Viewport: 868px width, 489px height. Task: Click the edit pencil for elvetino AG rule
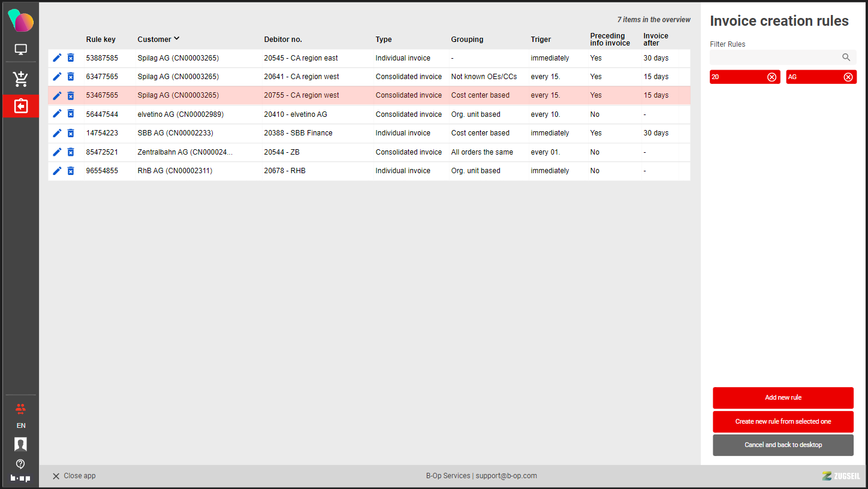click(57, 114)
